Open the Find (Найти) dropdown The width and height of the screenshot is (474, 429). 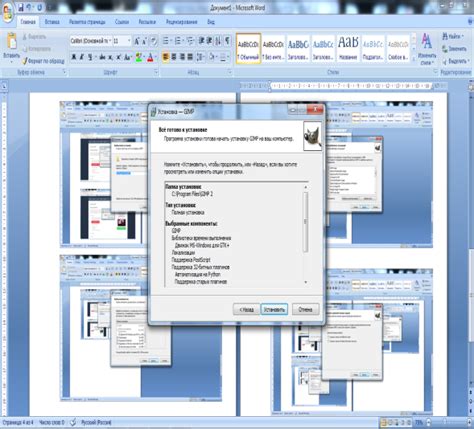point(462,36)
